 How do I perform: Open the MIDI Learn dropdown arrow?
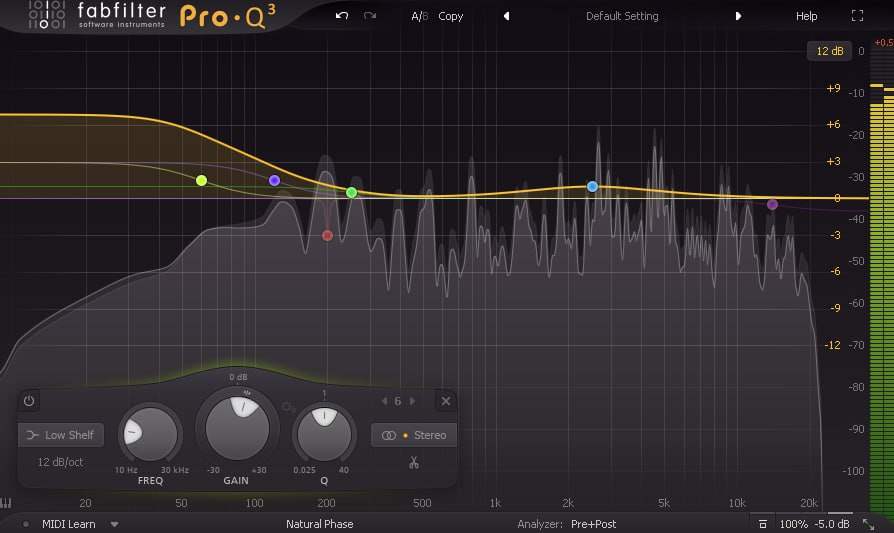click(115, 524)
